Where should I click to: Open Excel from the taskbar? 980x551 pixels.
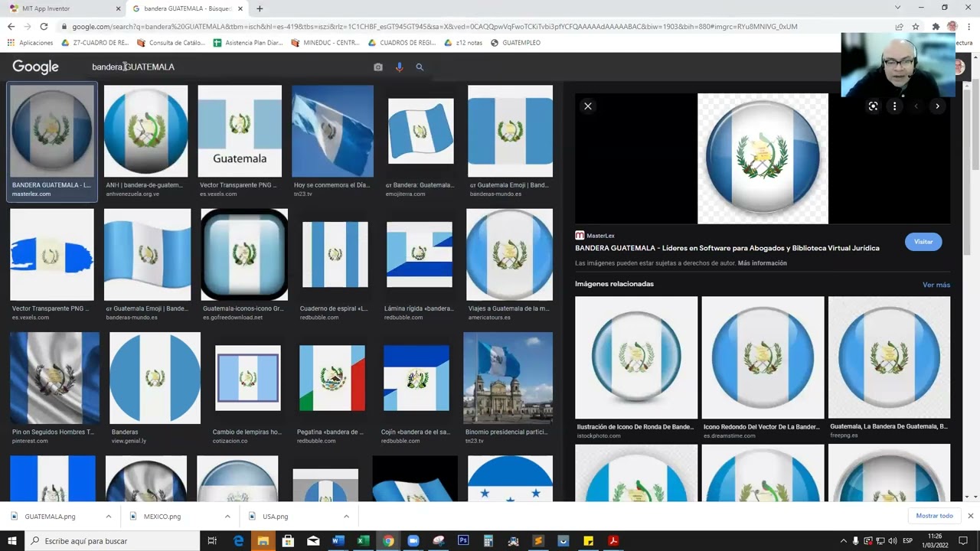(363, 541)
